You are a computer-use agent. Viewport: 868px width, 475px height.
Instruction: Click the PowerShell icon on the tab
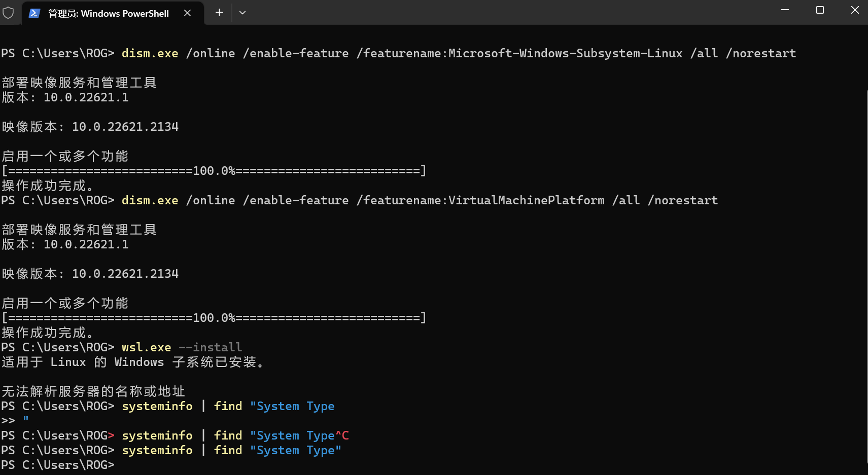click(34, 13)
